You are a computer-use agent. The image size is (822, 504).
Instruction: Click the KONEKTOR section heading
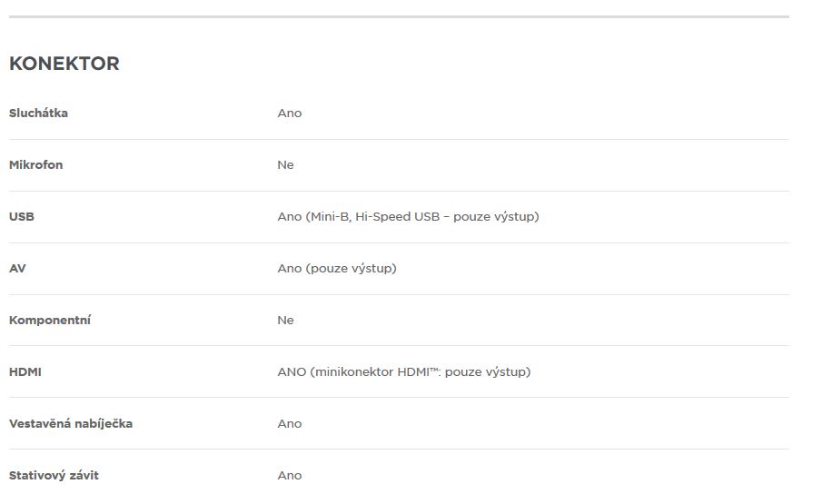pyautogui.click(x=64, y=64)
